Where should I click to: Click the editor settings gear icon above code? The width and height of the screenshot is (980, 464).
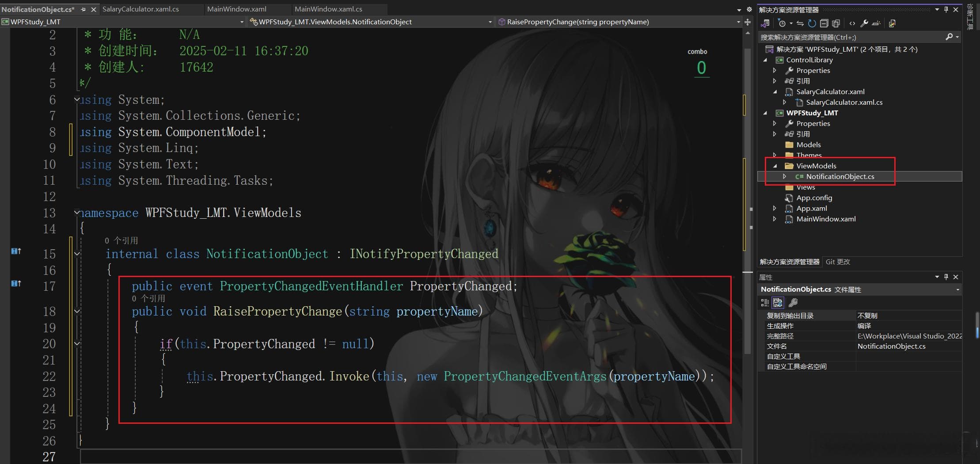point(749,9)
